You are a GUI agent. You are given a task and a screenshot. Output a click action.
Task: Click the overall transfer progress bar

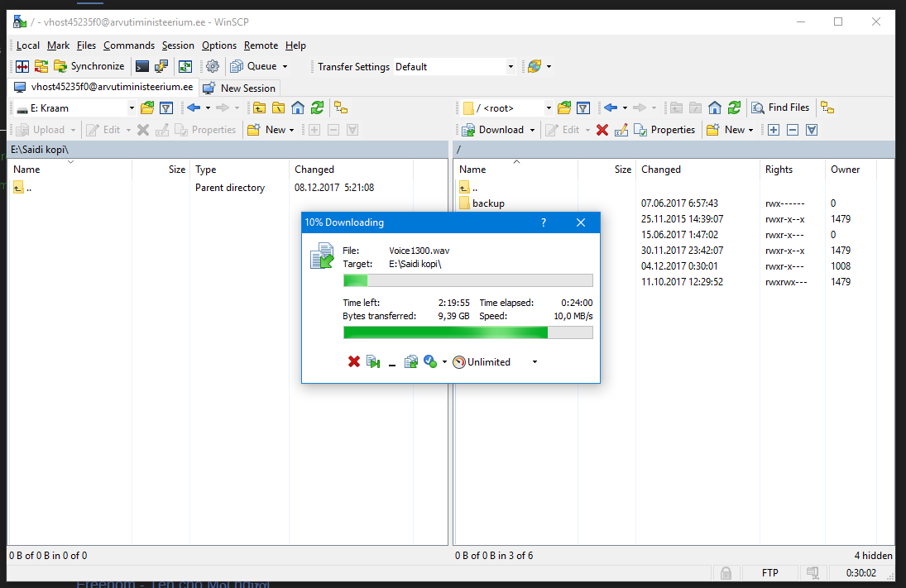(x=468, y=332)
